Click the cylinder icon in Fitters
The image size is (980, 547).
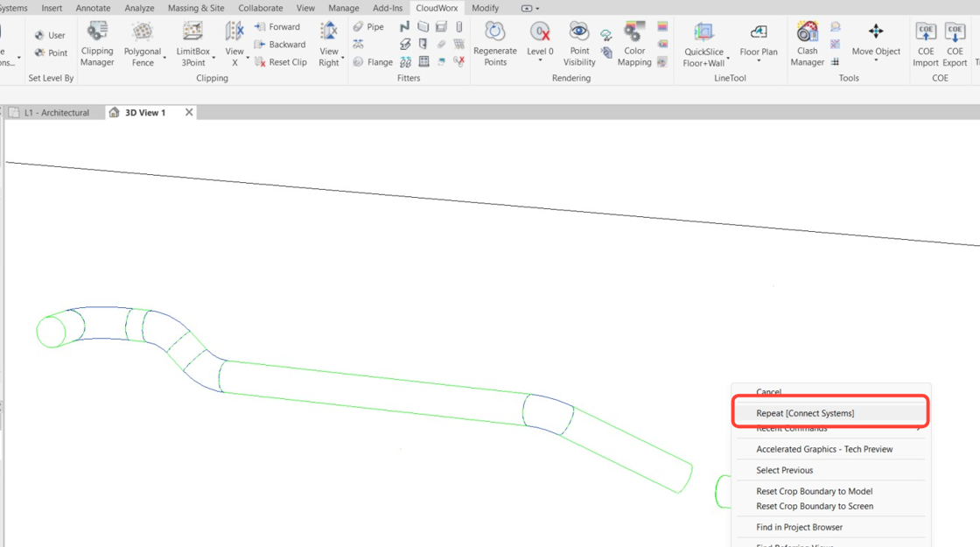(x=458, y=26)
